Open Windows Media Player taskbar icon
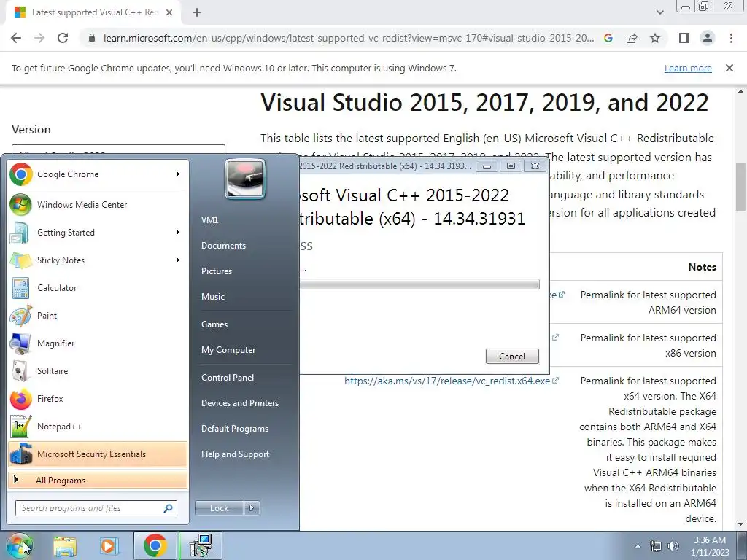Screen dimensions: 747x560 click(109, 546)
